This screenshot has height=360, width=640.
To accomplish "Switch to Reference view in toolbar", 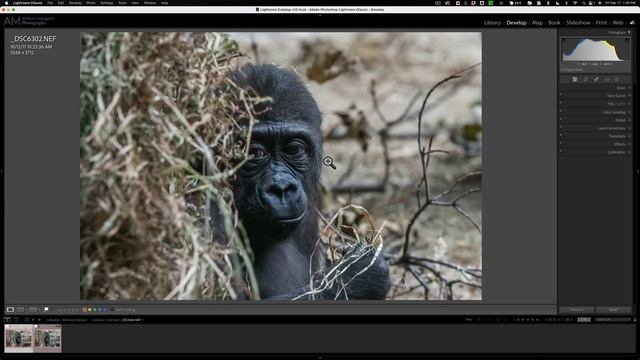I will click(x=20, y=310).
